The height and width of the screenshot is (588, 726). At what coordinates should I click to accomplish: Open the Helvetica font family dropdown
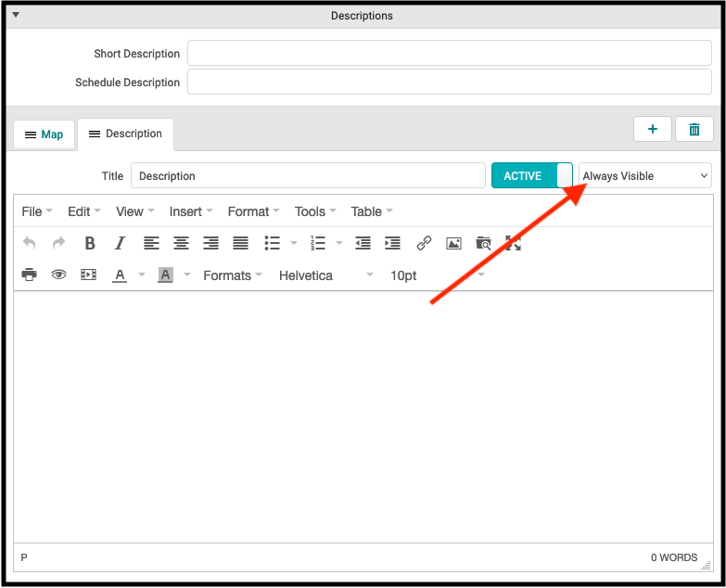(x=325, y=275)
